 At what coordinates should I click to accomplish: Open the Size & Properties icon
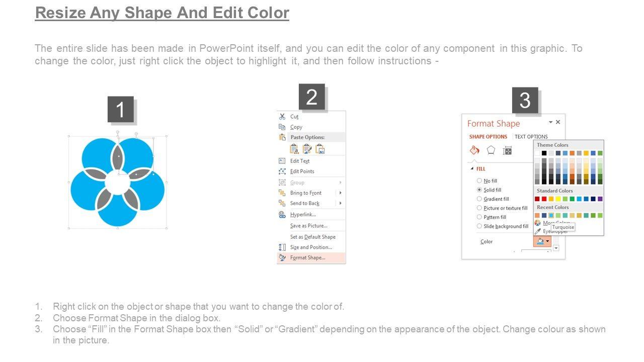tap(508, 150)
